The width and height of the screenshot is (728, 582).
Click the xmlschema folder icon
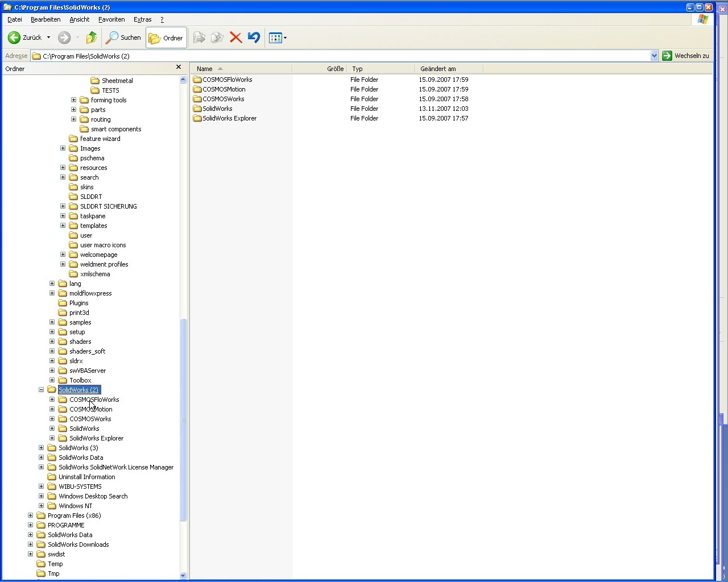click(x=73, y=274)
